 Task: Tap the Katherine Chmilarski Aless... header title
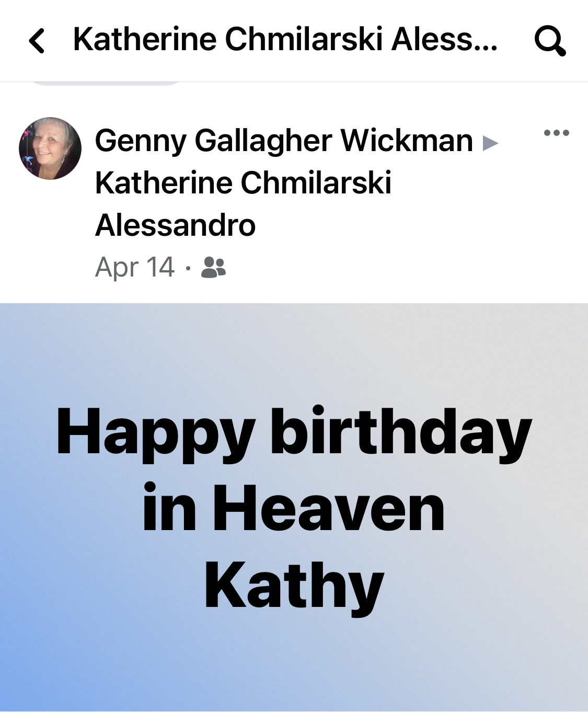pyautogui.click(x=285, y=39)
